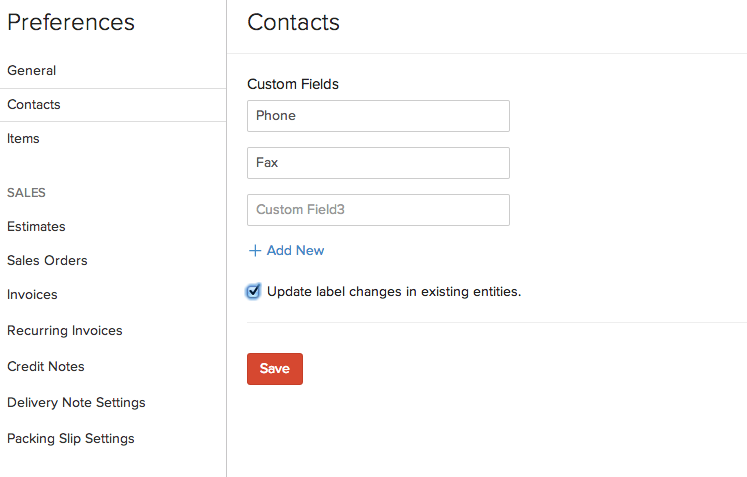This screenshot has height=477, width=747.
Task: Click the plus icon beside Add New
Action: point(254,251)
